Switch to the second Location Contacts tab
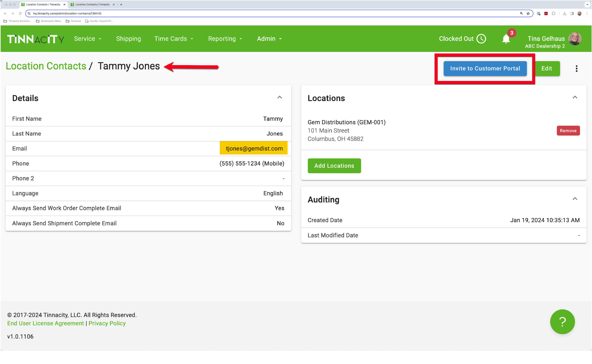The width and height of the screenshot is (592, 364). (x=93, y=4)
